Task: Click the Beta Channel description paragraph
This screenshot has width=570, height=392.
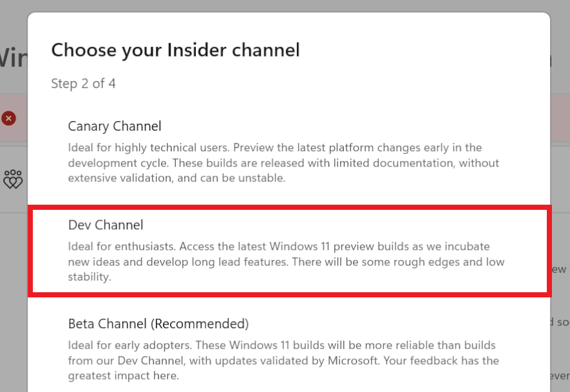Action: click(x=283, y=360)
